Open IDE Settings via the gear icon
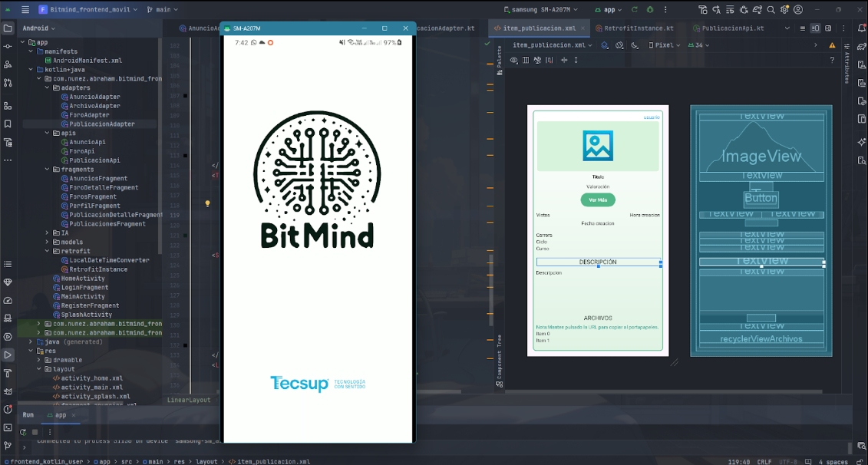The height and width of the screenshot is (465, 868). tap(784, 9)
